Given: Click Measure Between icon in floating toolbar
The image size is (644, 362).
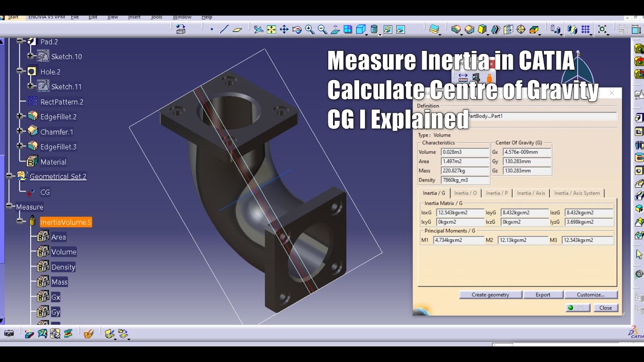Looking at the screenshot, I should click(463, 77).
